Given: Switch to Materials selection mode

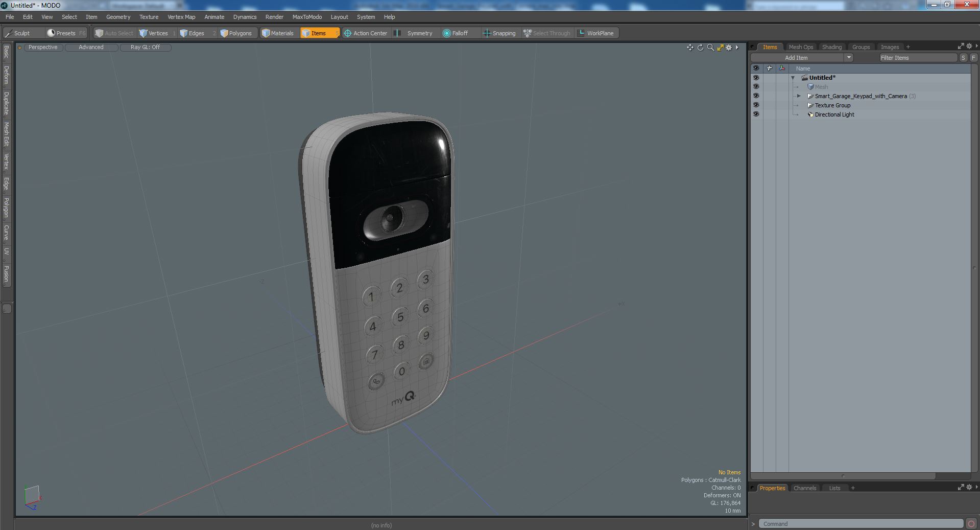Looking at the screenshot, I should (278, 33).
